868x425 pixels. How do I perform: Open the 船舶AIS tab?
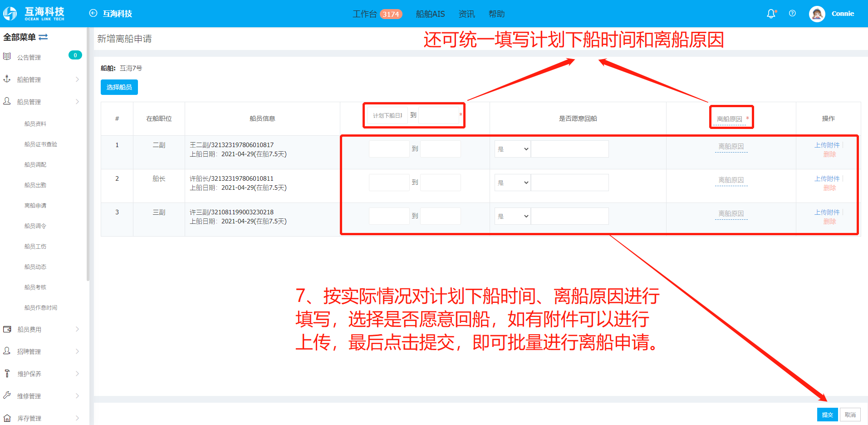point(430,14)
